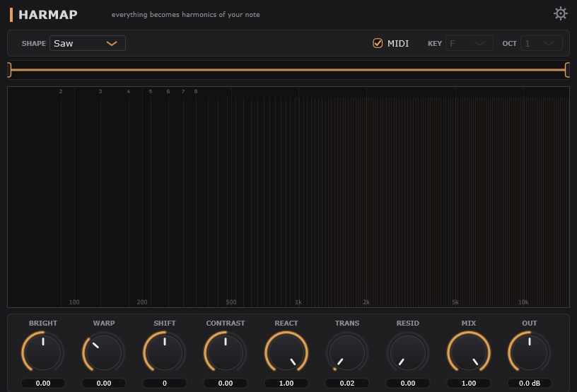Open the disabled OCT dropdown showing 1
The height and width of the screenshot is (392, 577).
[542, 43]
